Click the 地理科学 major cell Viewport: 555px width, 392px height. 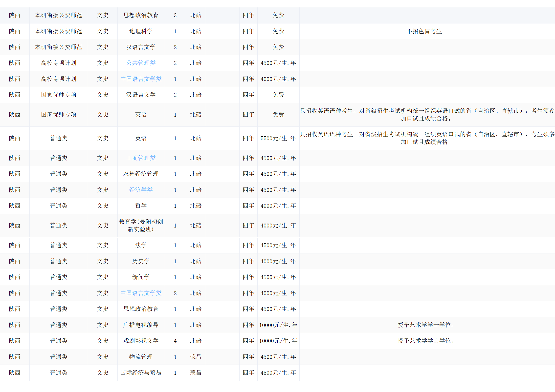(141, 31)
